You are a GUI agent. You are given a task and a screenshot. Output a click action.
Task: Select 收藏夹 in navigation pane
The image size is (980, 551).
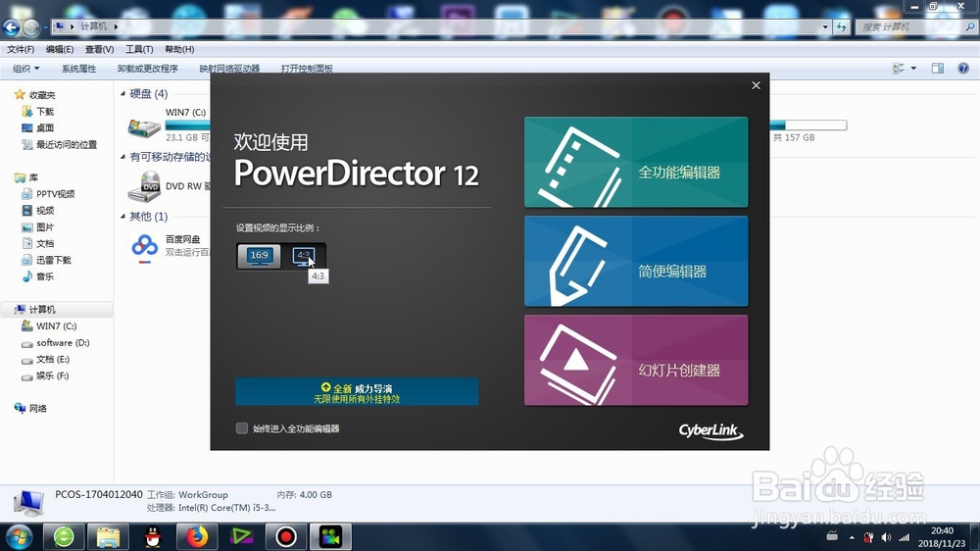pos(41,95)
